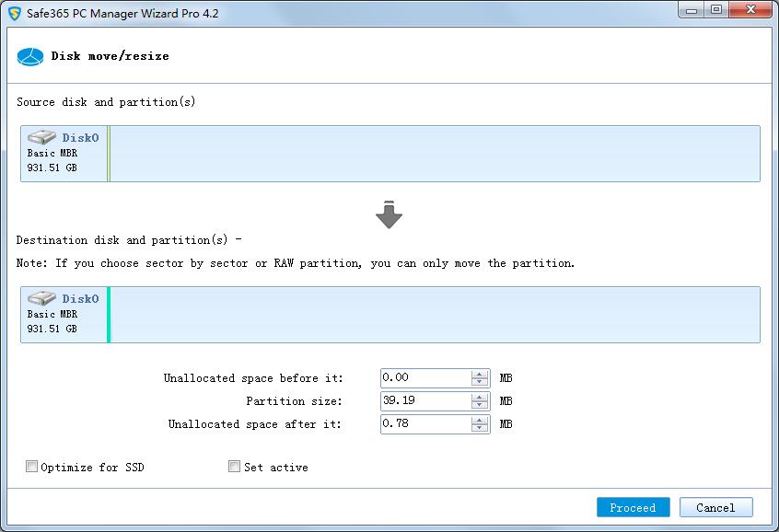Decrease the partition size value

480,405
